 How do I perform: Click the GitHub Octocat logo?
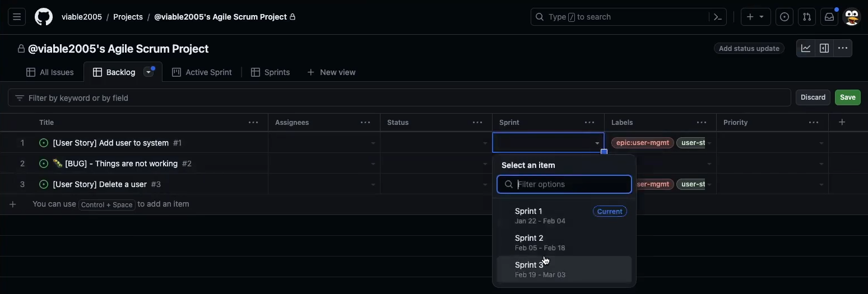pyautogui.click(x=44, y=17)
